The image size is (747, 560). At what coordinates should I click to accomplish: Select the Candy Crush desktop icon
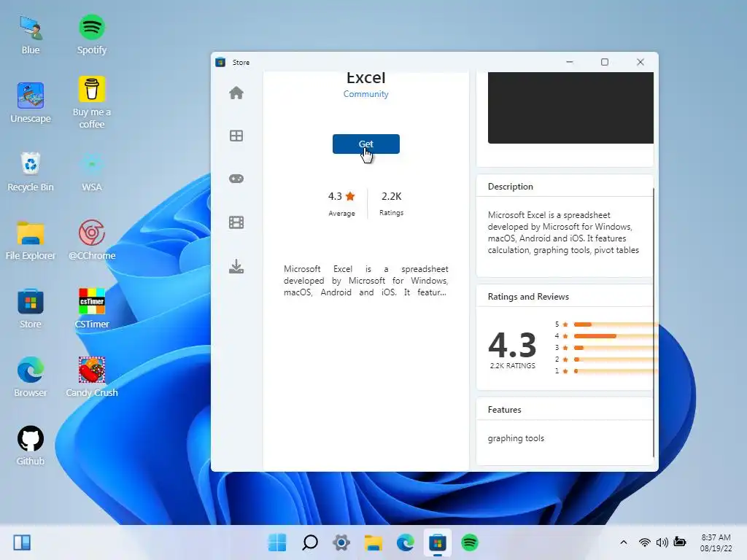[91, 377]
